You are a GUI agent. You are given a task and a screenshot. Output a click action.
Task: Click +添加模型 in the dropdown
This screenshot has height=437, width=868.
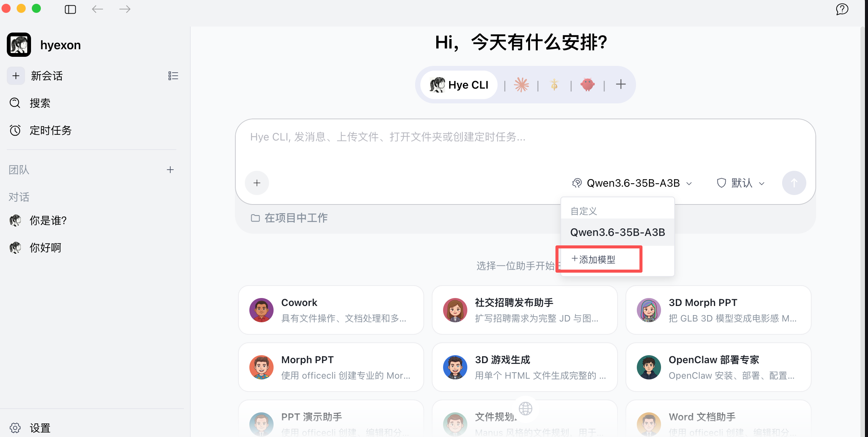point(593,259)
